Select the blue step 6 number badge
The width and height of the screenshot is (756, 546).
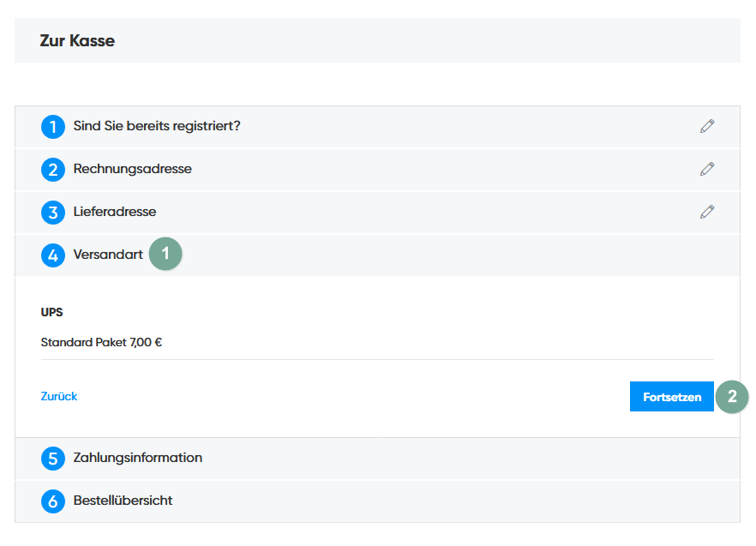[53, 501]
